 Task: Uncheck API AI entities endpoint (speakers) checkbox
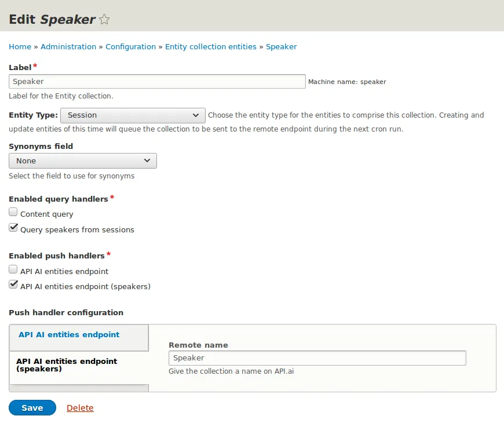tap(13, 285)
